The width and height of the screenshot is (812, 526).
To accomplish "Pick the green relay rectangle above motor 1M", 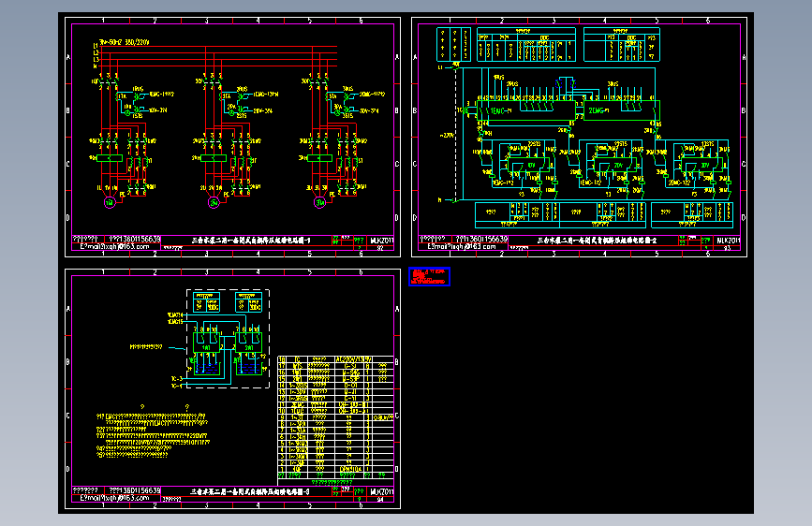I will 110,158.
